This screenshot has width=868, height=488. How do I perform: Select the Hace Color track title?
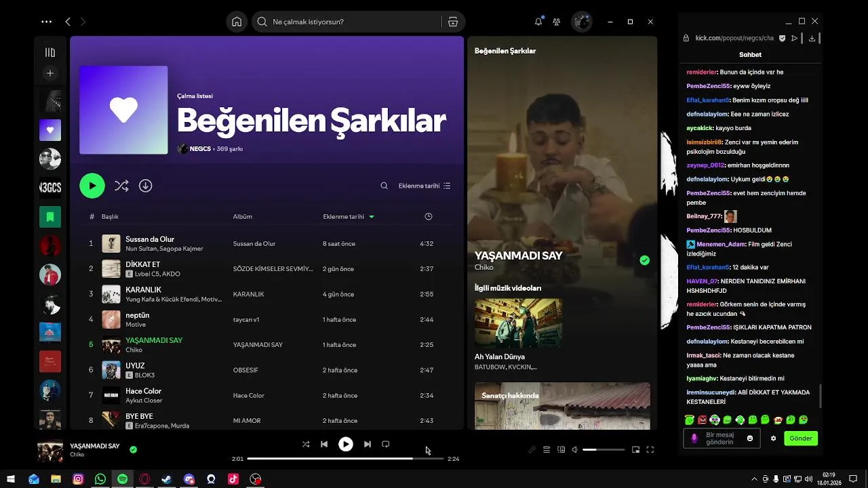(x=143, y=391)
